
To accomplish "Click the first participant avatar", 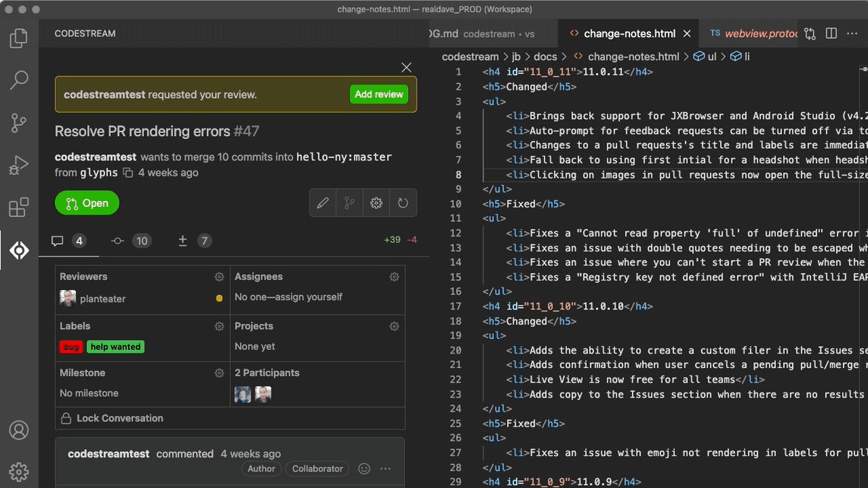I will [x=242, y=394].
